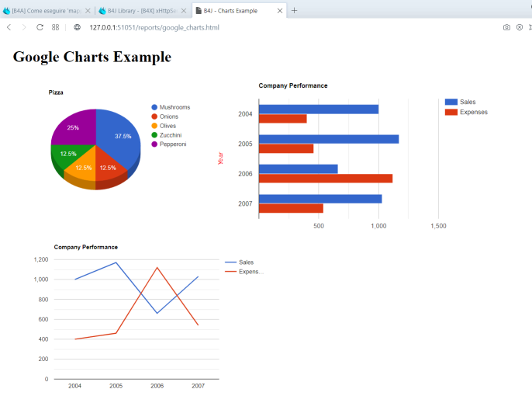The image size is (532, 396).
Task: Click the browser forward arrow
Action: click(x=23, y=27)
